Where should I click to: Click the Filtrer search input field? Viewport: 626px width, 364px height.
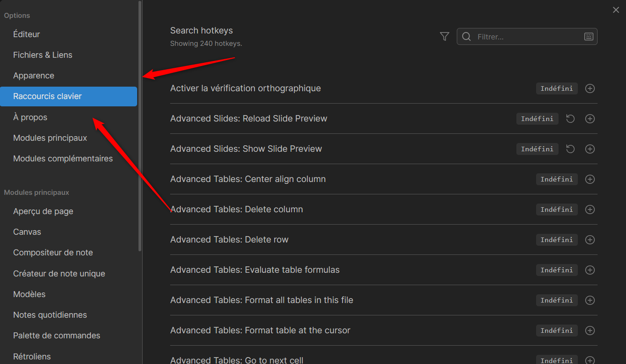coord(527,37)
